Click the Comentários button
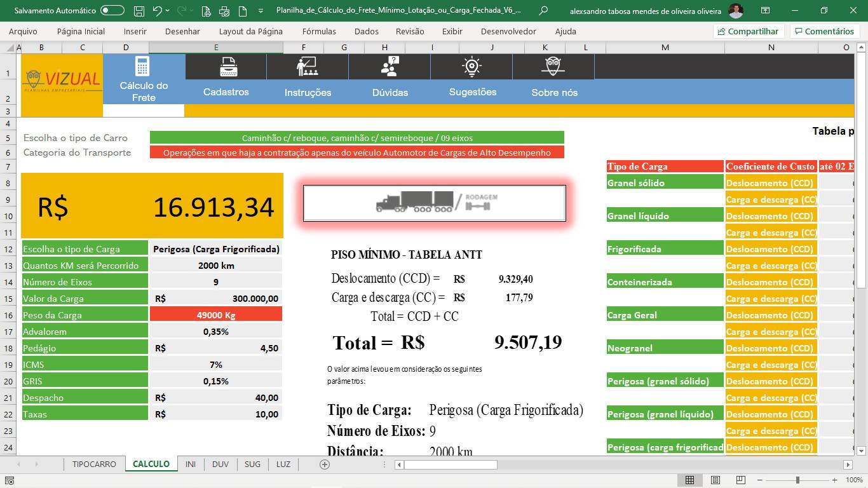Screen dimensions: 868x488 point(824,31)
